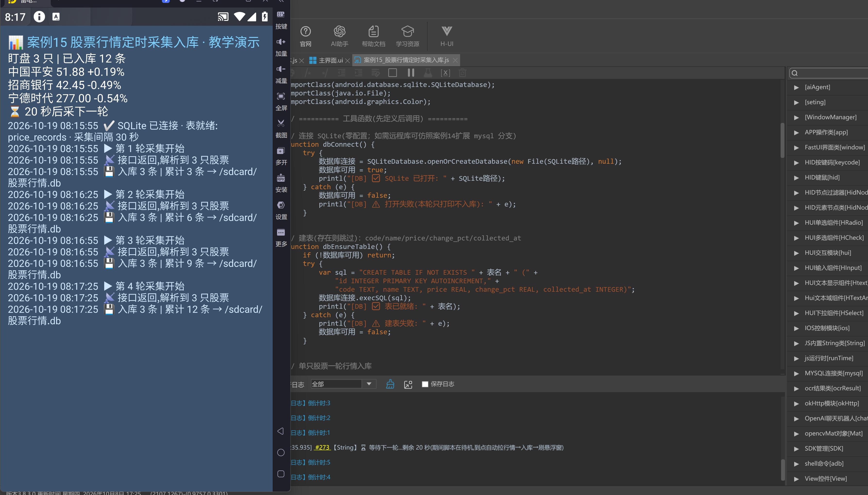Close 案例15_股票行情定时采集入库.js tab
This screenshot has width=868, height=495.
455,60
